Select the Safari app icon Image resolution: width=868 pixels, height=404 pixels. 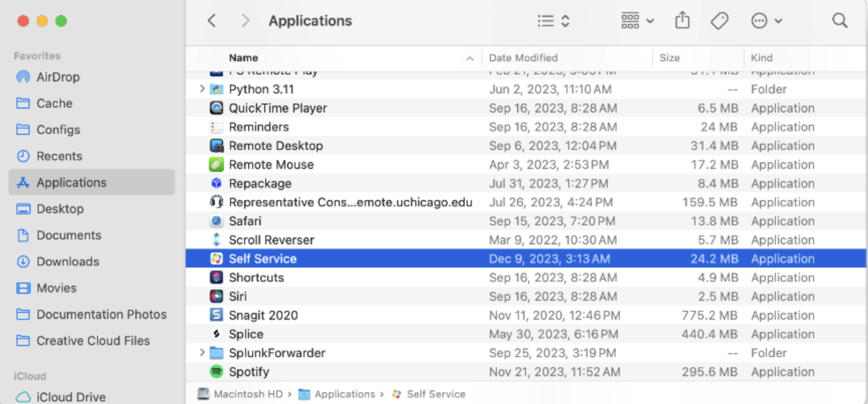coord(216,221)
